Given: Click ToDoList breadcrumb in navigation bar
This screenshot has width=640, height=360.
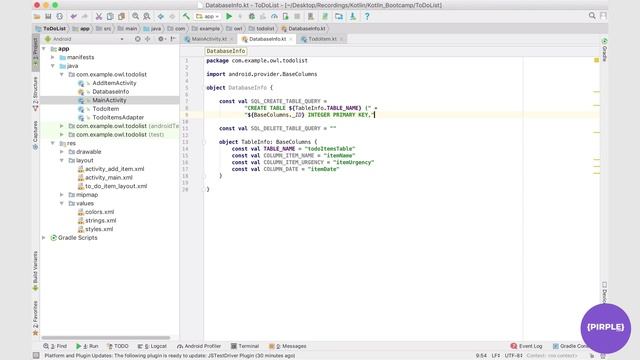Looking at the screenshot, I should (x=51, y=29).
